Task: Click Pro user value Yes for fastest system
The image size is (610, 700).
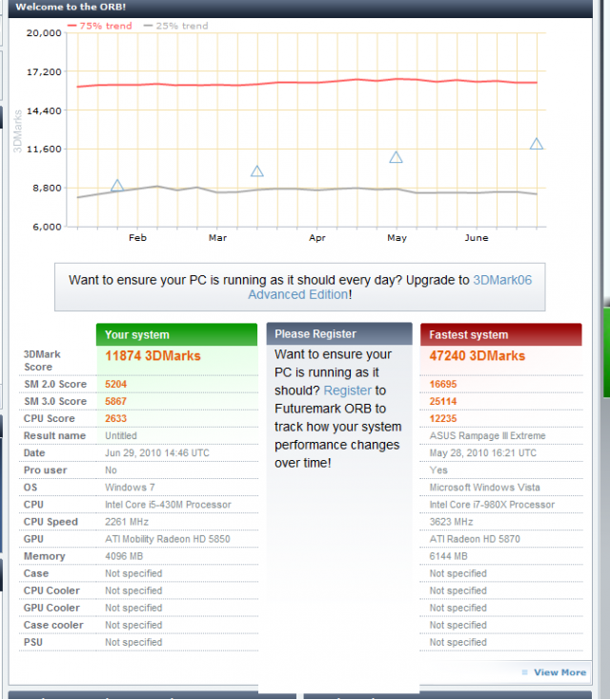Action: [438, 470]
